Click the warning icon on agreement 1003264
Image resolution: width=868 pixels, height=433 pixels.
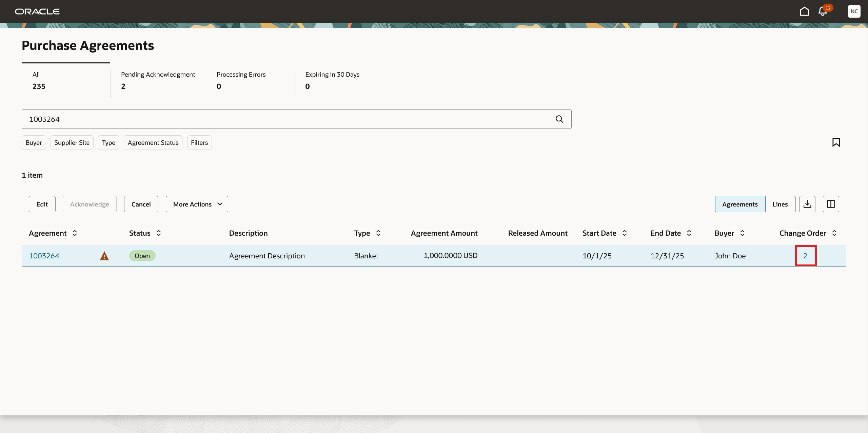(104, 256)
